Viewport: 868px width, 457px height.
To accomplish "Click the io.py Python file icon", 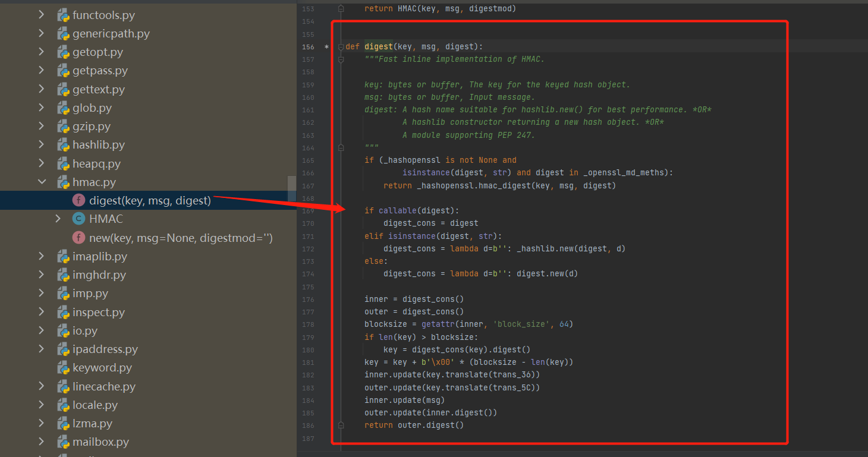I will tap(63, 330).
